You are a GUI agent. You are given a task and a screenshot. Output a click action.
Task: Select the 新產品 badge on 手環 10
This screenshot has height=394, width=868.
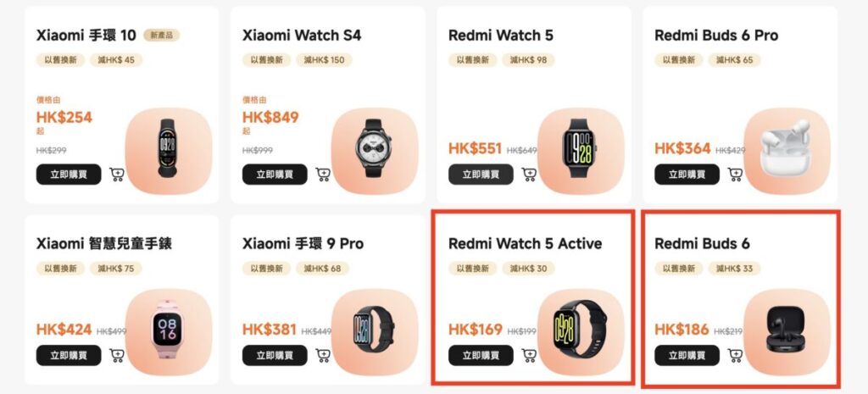(x=162, y=36)
